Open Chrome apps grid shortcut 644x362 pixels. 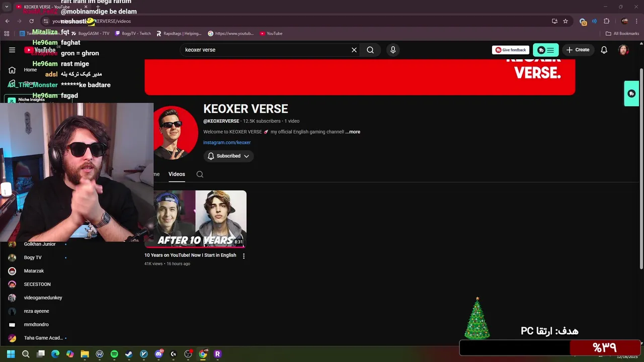(x=7, y=34)
